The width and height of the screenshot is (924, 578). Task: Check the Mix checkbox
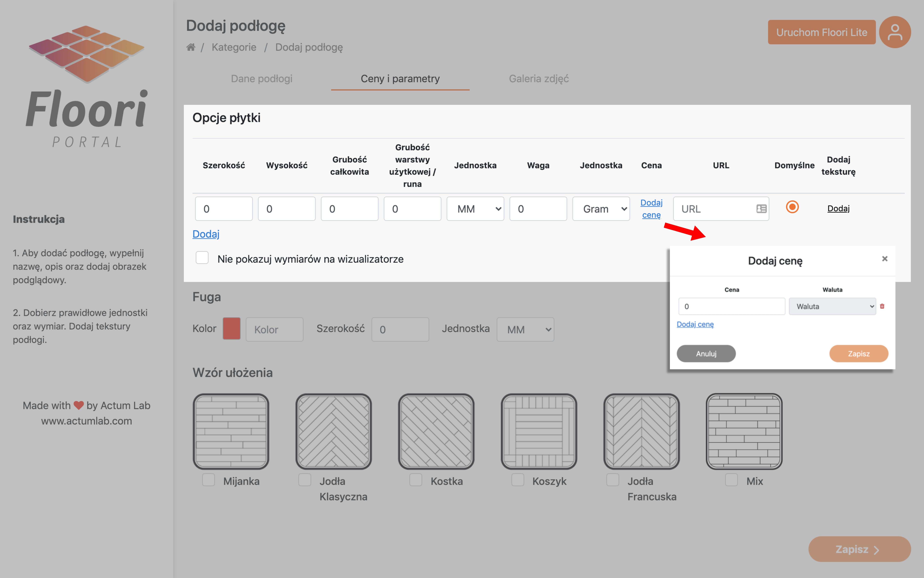732,480
